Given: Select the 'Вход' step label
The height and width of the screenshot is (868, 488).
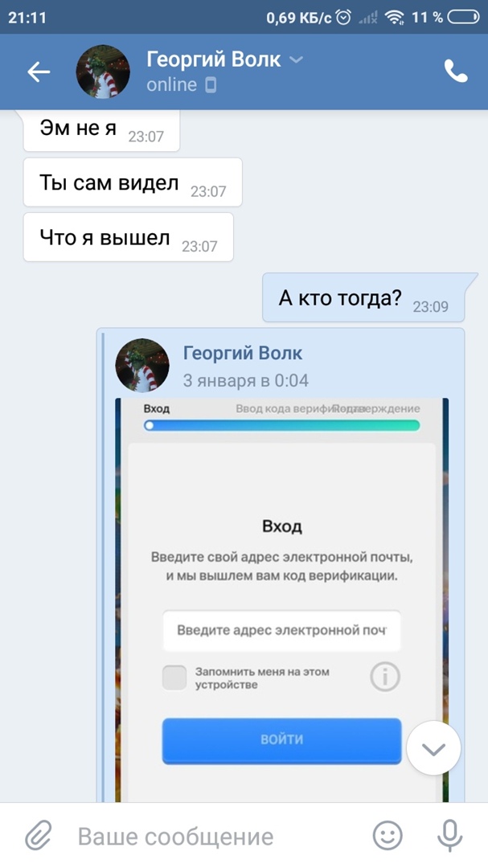Looking at the screenshot, I should [x=156, y=409].
